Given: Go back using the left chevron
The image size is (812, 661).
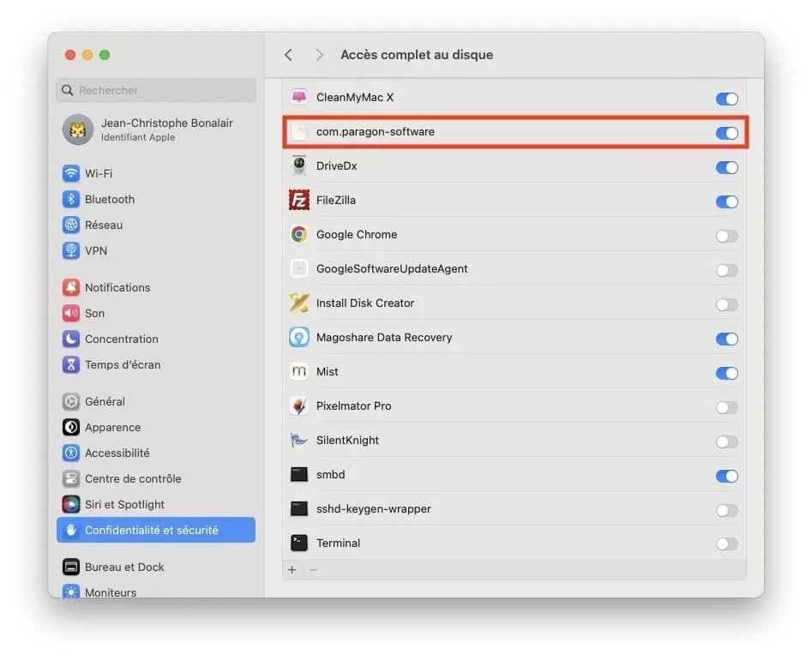Looking at the screenshot, I should [289, 55].
